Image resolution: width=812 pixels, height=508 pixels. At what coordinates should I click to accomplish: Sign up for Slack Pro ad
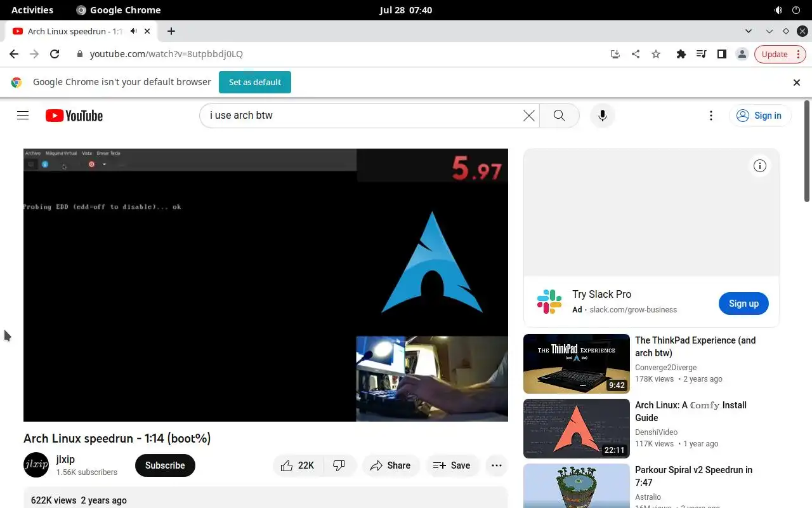point(743,304)
